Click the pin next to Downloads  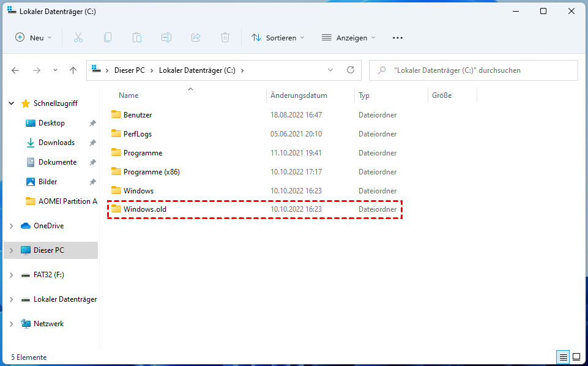tap(92, 143)
